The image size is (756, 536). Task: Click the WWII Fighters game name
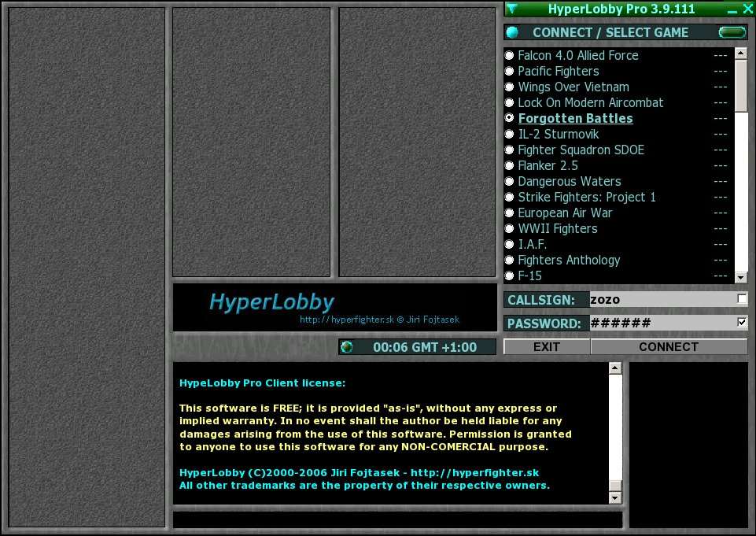[558, 229]
